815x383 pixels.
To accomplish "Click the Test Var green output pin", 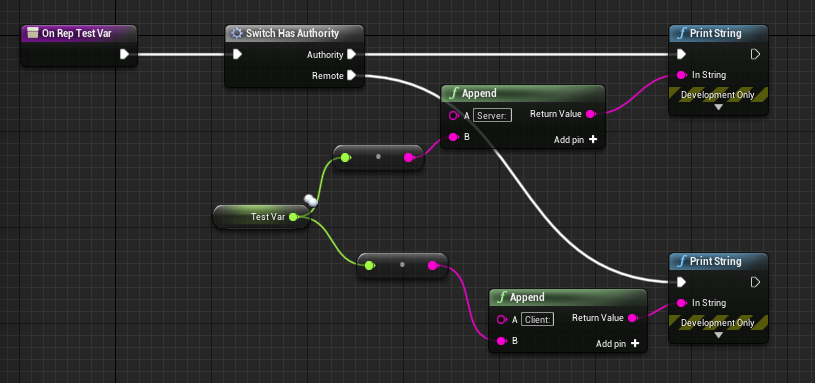I will 293,217.
